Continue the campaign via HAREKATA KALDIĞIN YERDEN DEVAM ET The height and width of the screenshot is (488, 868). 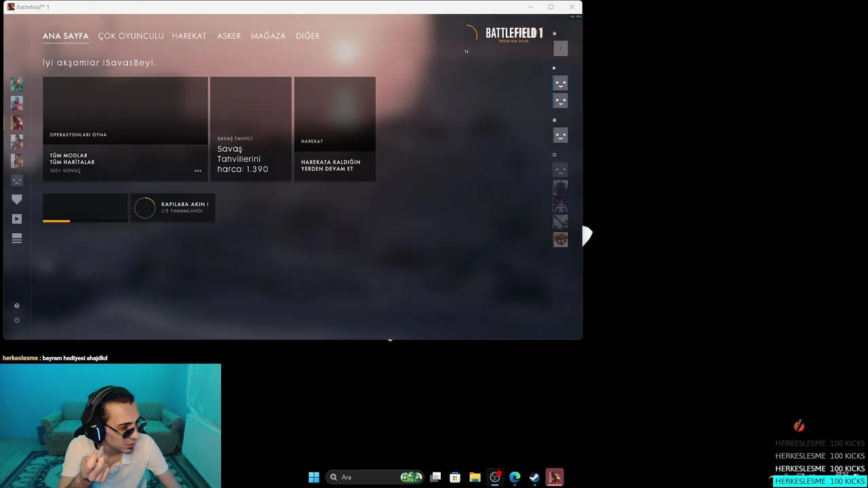(x=335, y=129)
